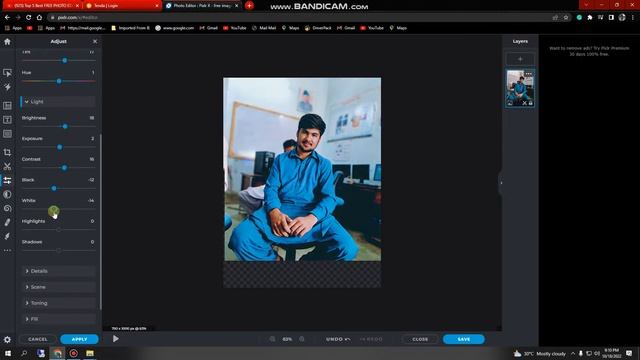
Task: Select the Liquify swirl tool
Action: tap(7, 208)
